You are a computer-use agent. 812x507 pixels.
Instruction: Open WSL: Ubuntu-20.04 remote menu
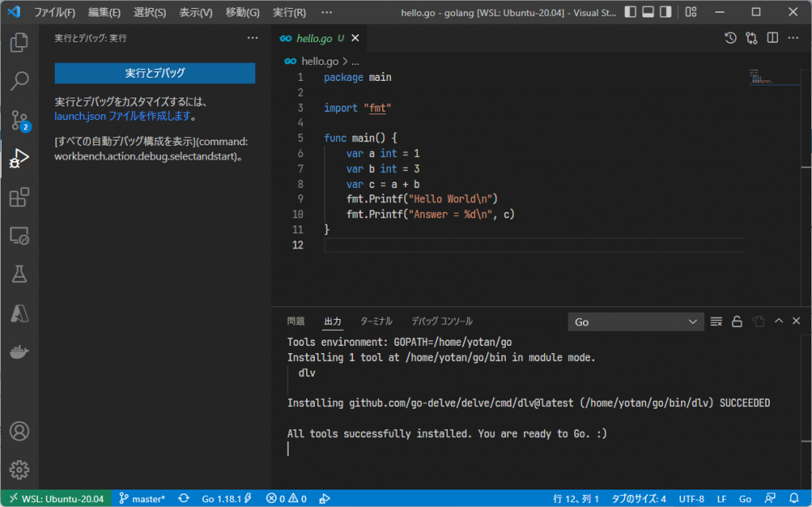tap(56, 499)
